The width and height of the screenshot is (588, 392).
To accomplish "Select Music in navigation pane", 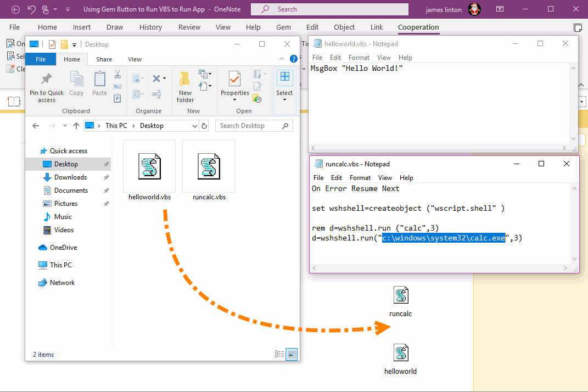I will (x=63, y=216).
